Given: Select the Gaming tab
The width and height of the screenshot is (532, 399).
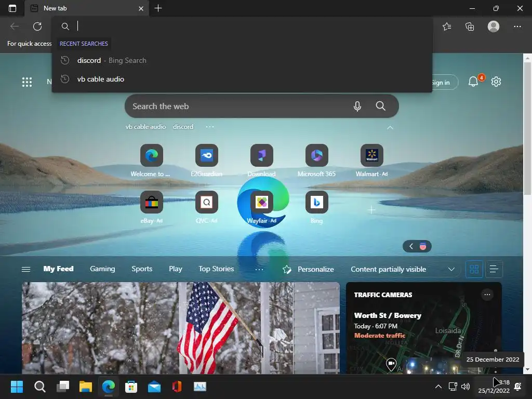Looking at the screenshot, I should (102, 269).
